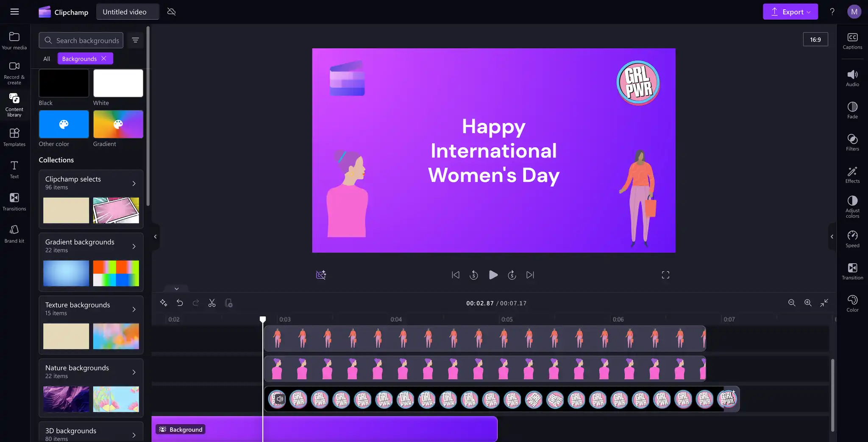Open the Brand kit panel
This screenshot has width=868, height=442.
(x=14, y=234)
